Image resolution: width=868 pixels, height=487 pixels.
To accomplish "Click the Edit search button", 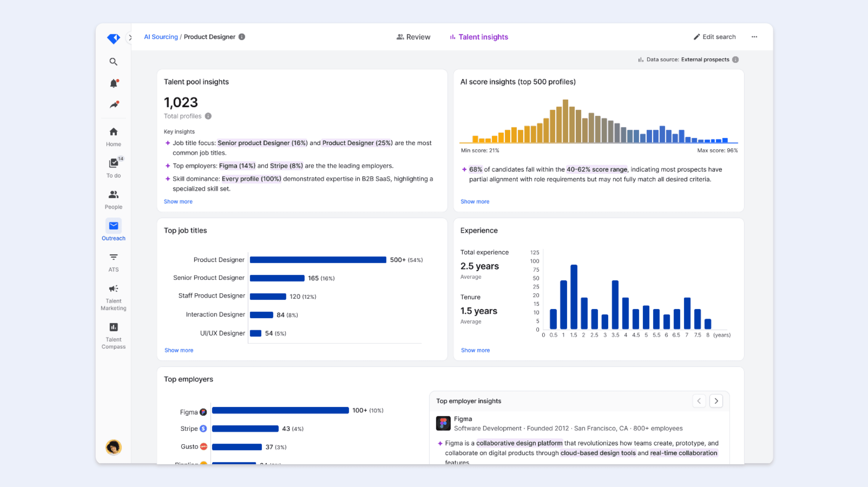I will pyautogui.click(x=715, y=37).
